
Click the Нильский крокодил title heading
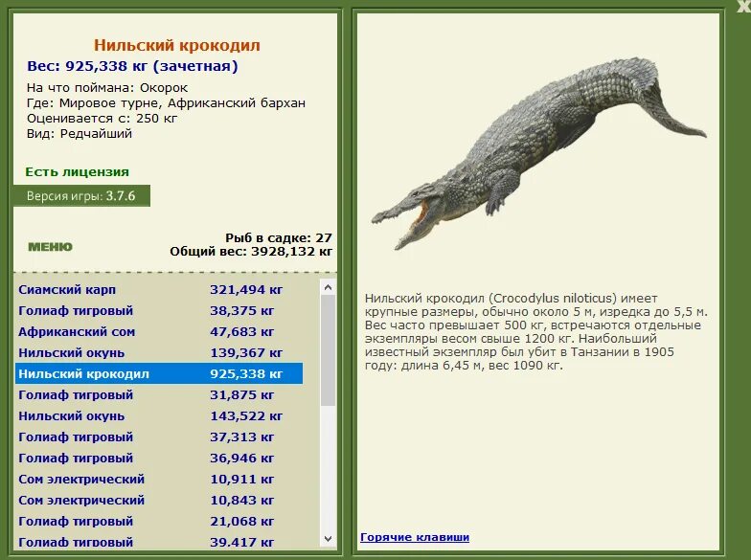[x=176, y=45]
